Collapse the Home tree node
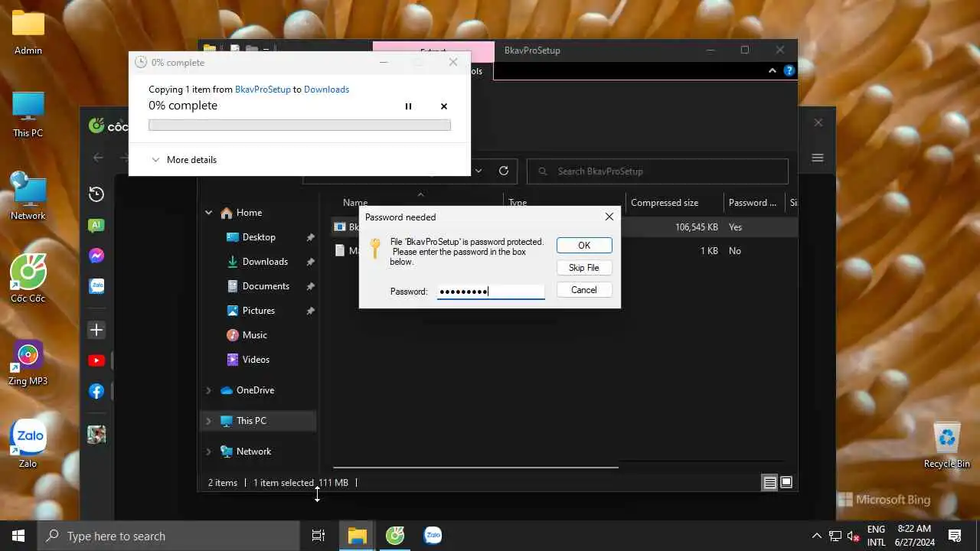Viewport: 980px width, 551px height. coord(208,213)
